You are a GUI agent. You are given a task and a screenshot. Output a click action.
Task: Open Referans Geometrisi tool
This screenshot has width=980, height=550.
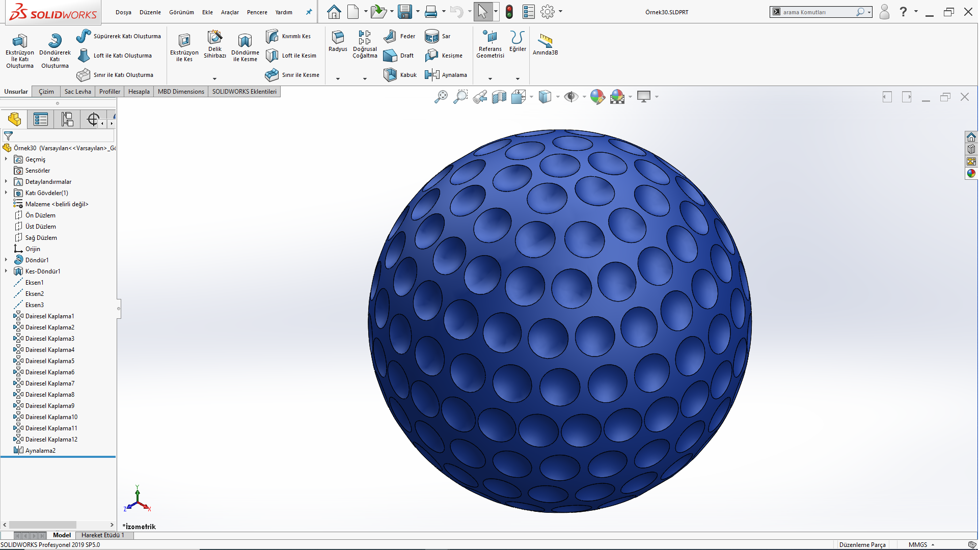490,44
